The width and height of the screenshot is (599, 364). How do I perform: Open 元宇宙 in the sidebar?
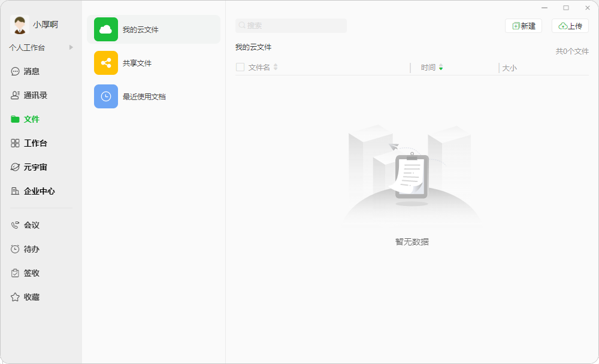tap(29, 167)
